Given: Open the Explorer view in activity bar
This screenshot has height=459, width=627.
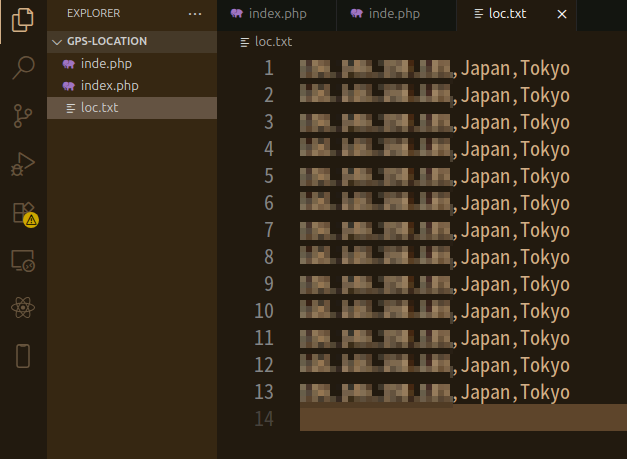Looking at the screenshot, I should [22, 19].
